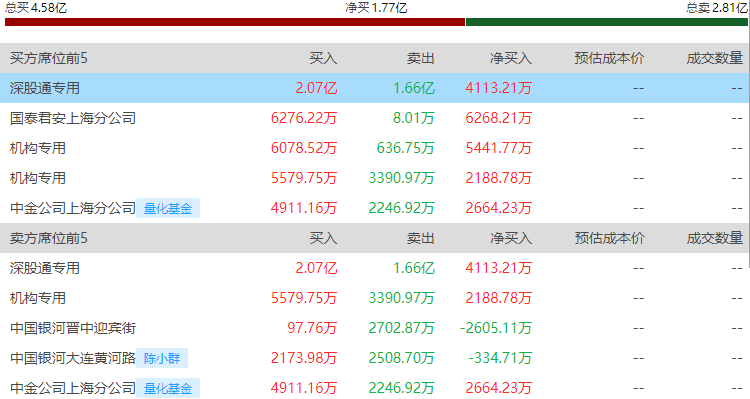Click the 2173.98万 buy amount
The width and height of the screenshot is (750, 399).
click(x=304, y=358)
